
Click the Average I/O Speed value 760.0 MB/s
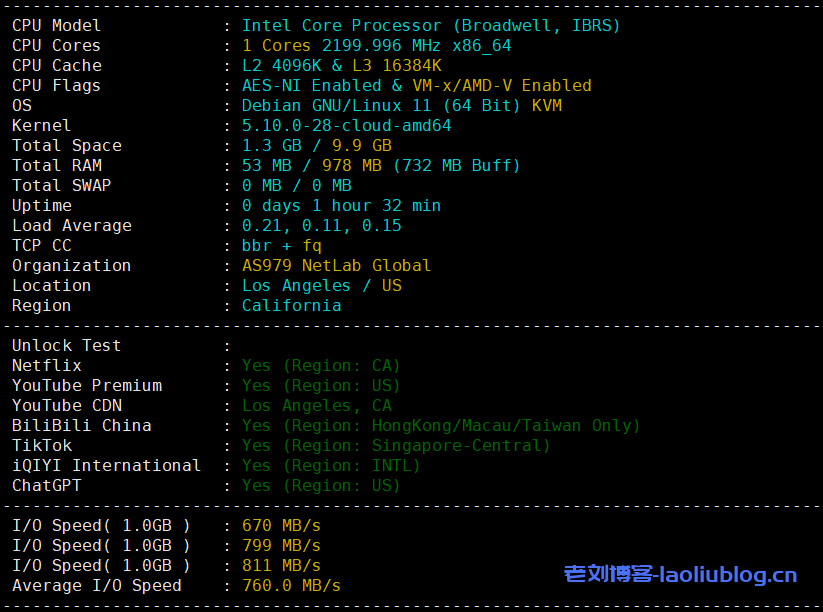[291, 586]
